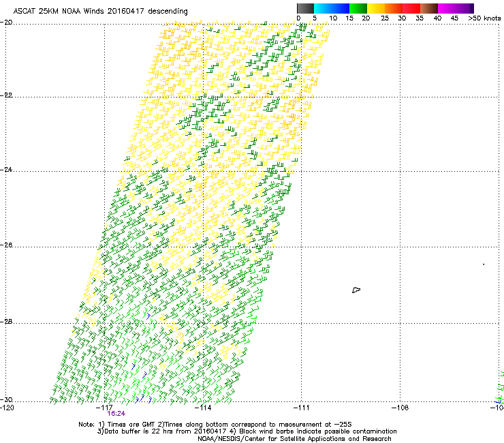504x443 pixels.
Task: Click the "NOAA/NESDIS/Center for Satellite Applications and Research" credit
Action: (294, 439)
